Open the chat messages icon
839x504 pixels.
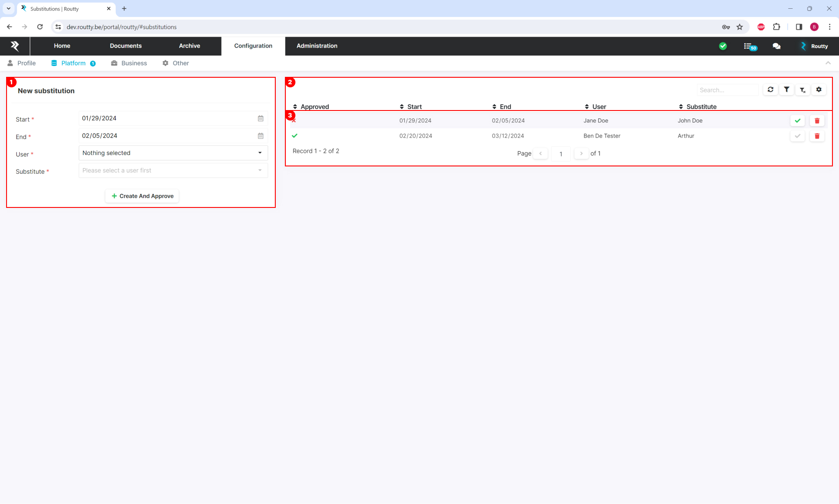coord(777,46)
